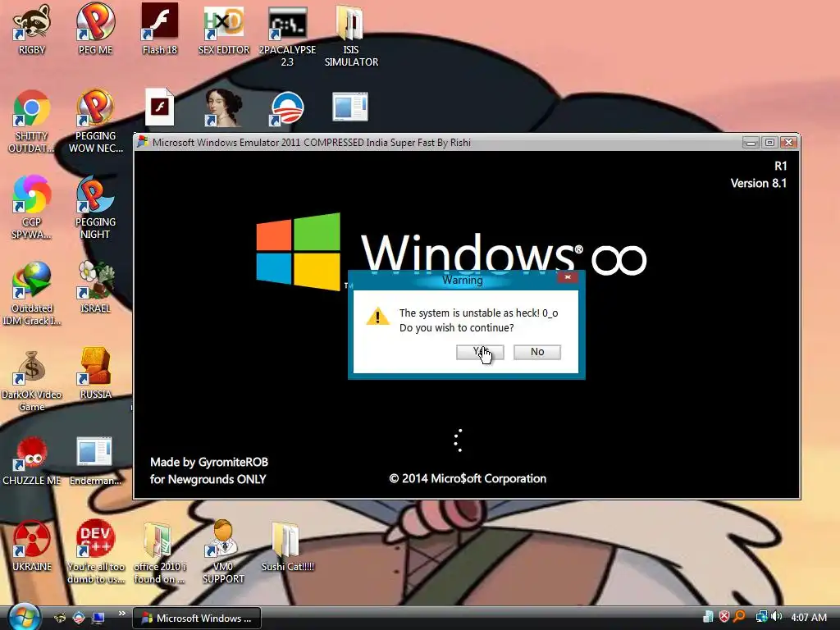Click the R1 label in emulator
The width and height of the screenshot is (840, 630).
click(781, 166)
